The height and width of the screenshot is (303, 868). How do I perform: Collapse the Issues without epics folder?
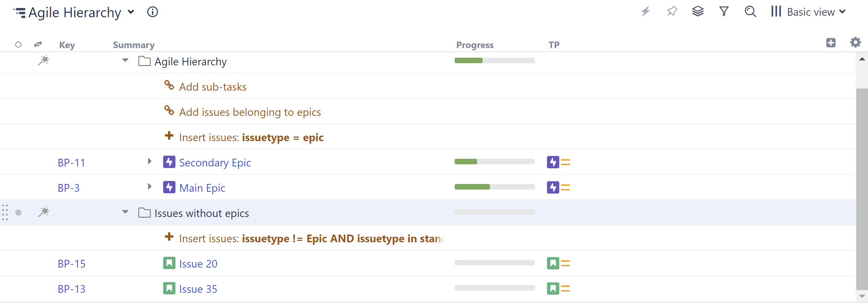coord(125,212)
